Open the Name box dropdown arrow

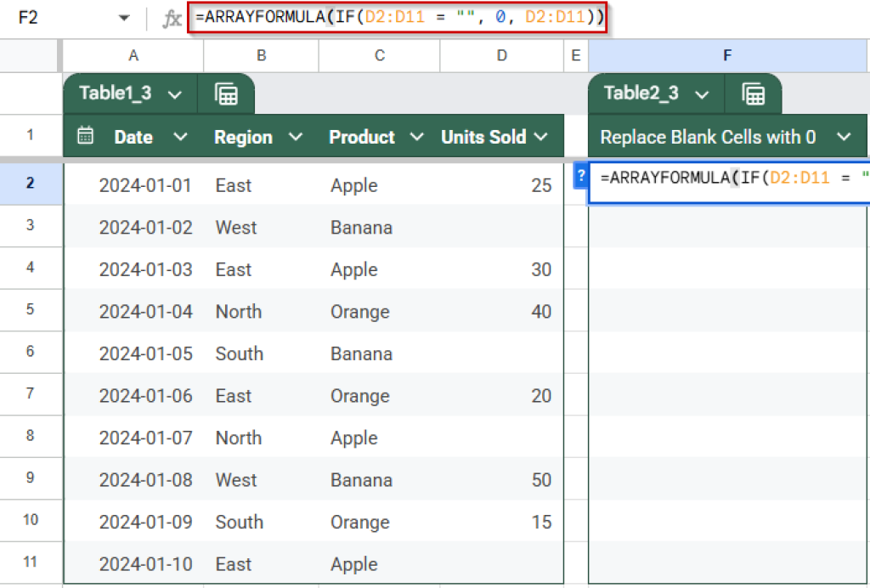[124, 16]
